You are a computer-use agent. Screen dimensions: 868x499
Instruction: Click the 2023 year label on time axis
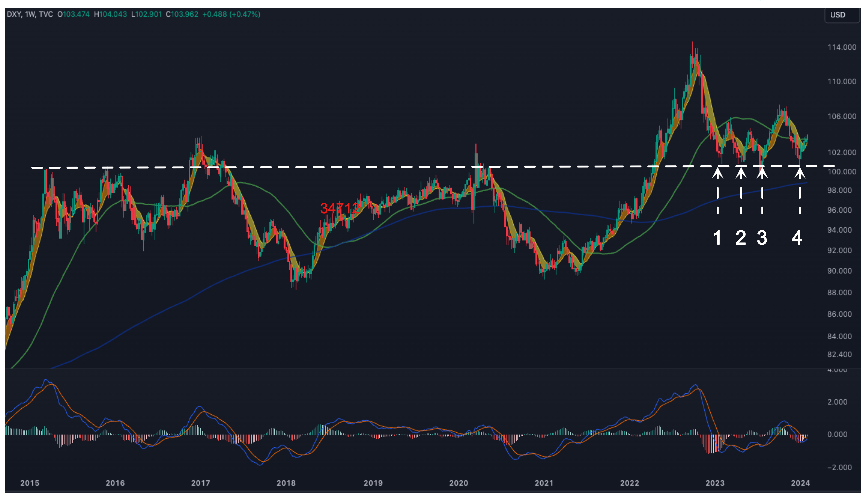[715, 483]
